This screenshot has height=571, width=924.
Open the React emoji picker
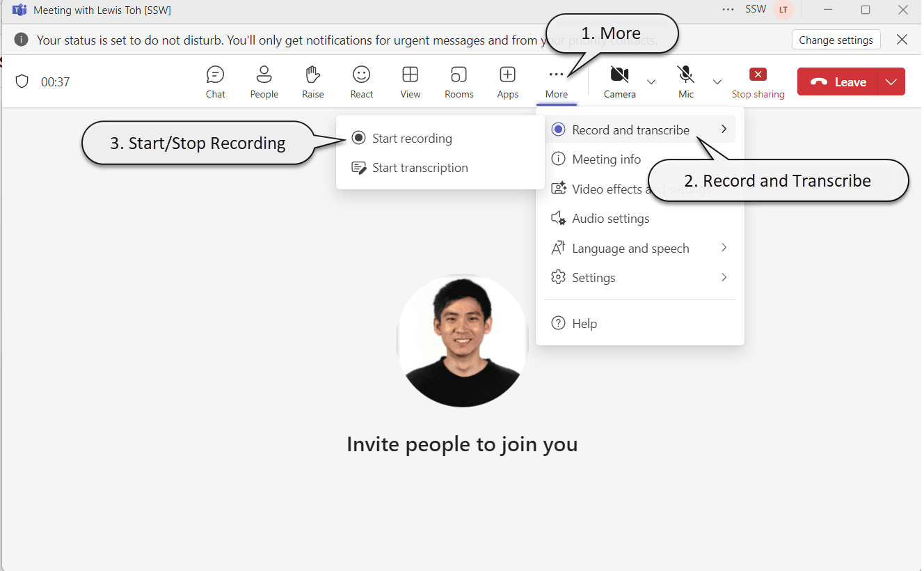[361, 81]
